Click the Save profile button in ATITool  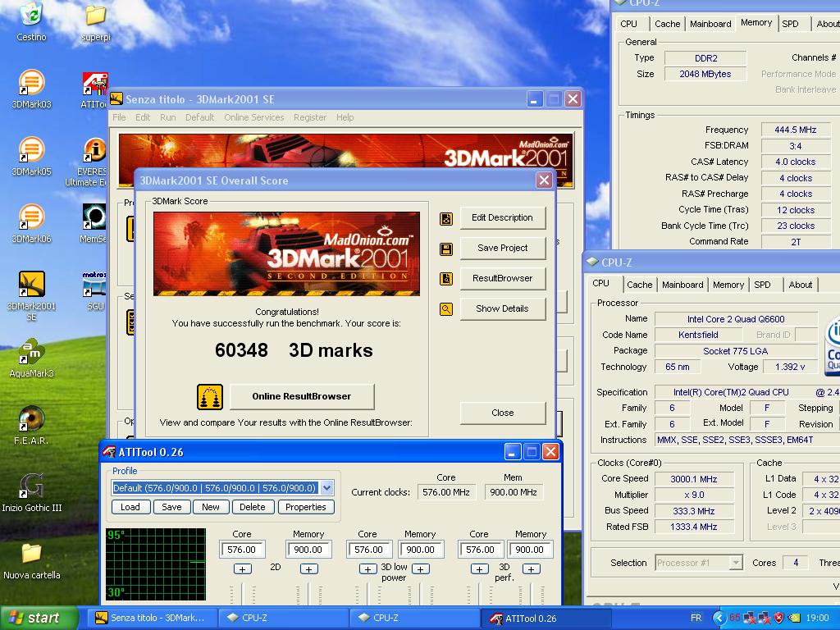(x=171, y=507)
